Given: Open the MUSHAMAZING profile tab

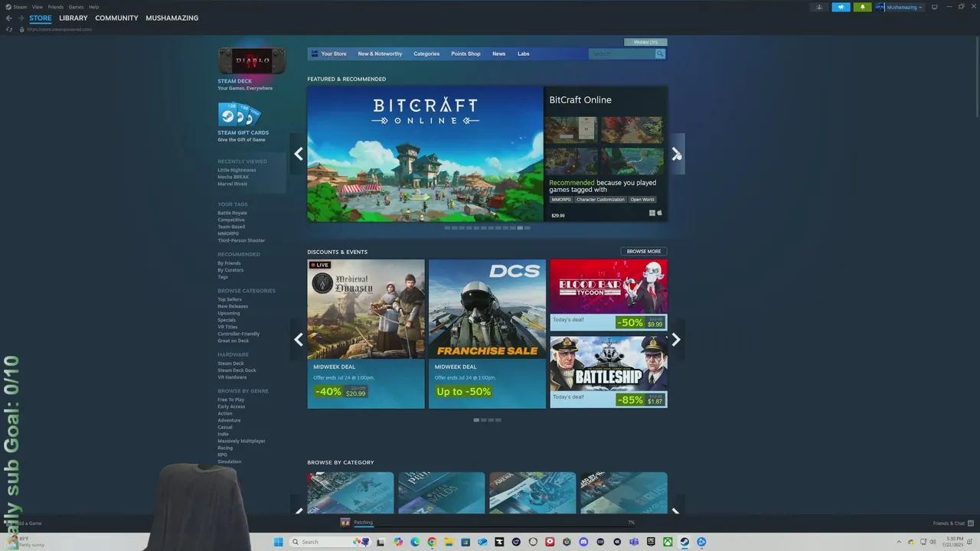Looking at the screenshot, I should point(172,18).
